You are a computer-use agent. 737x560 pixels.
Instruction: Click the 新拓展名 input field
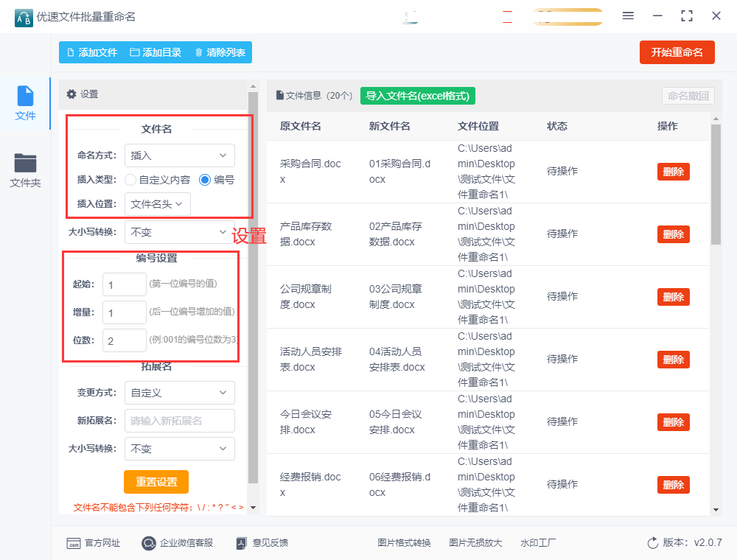[x=180, y=421]
